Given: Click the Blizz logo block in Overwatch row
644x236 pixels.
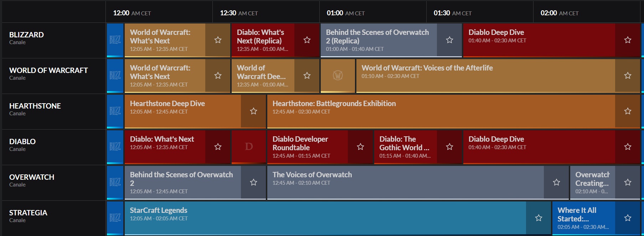Looking at the screenshot, I should click(x=115, y=183).
